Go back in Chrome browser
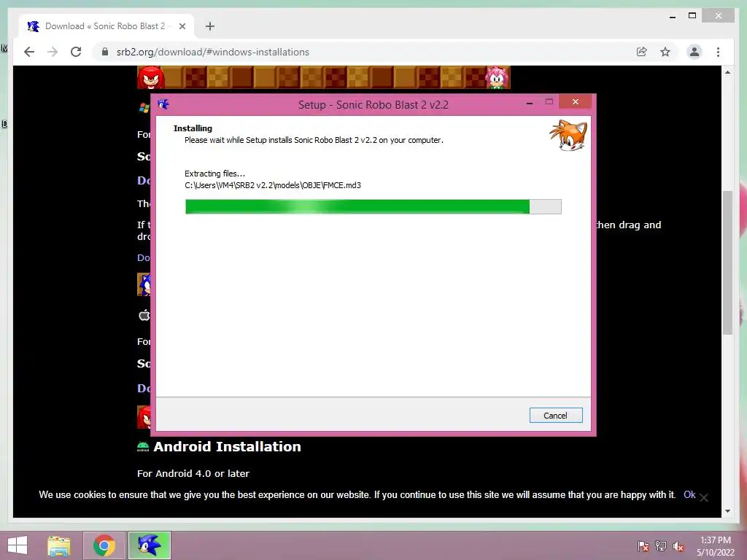747x560 pixels. click(x=29, y=52)
